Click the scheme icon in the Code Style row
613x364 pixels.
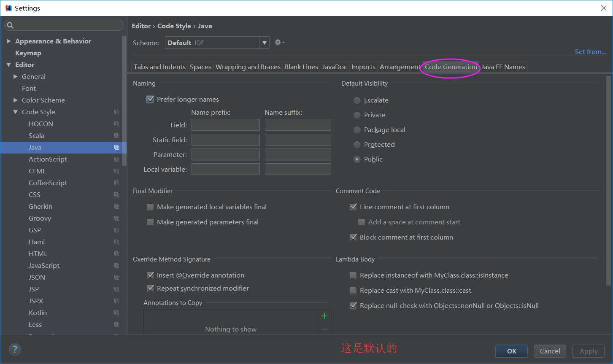117,112
